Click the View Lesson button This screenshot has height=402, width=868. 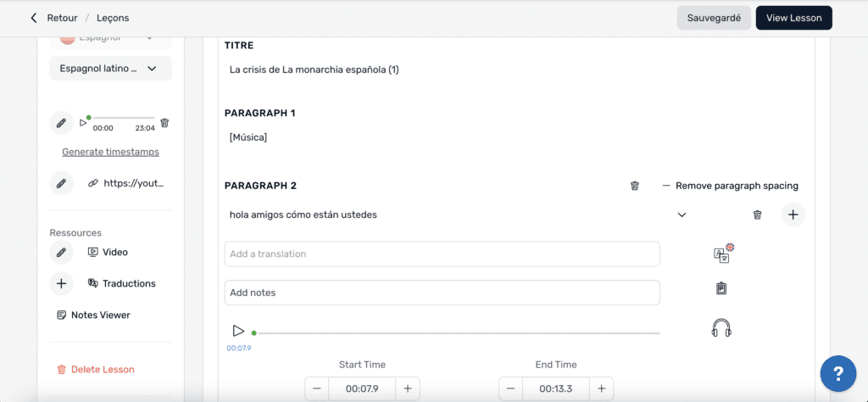point(793,18)
